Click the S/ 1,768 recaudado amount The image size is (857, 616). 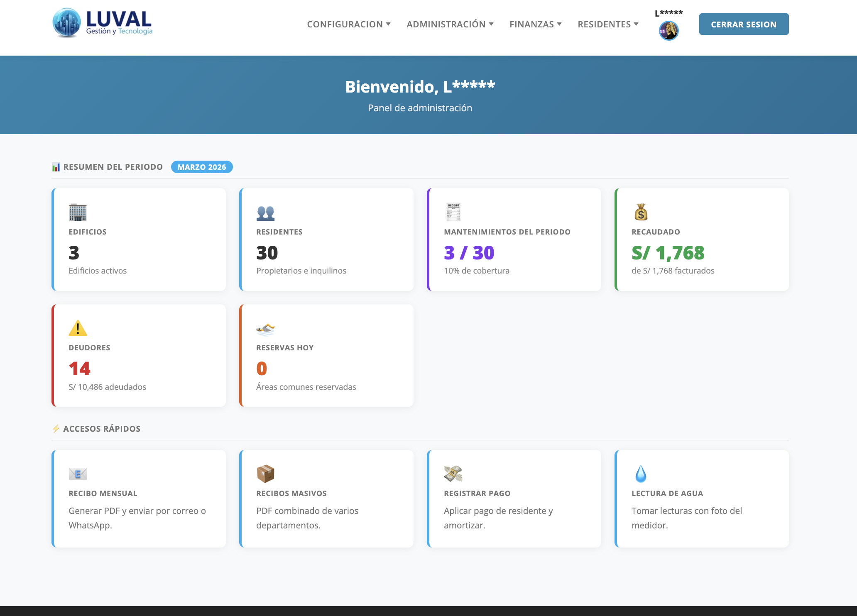[668, 253]
